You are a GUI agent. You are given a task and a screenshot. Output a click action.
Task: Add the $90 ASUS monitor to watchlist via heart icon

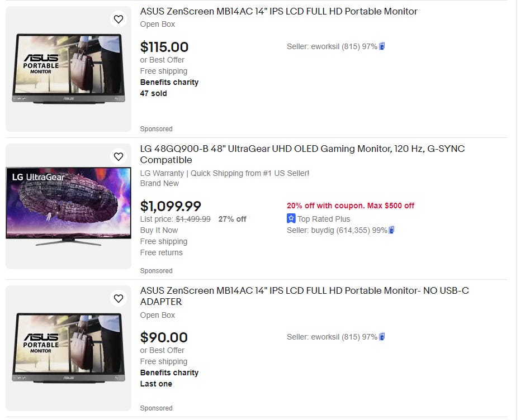[119, 298]
